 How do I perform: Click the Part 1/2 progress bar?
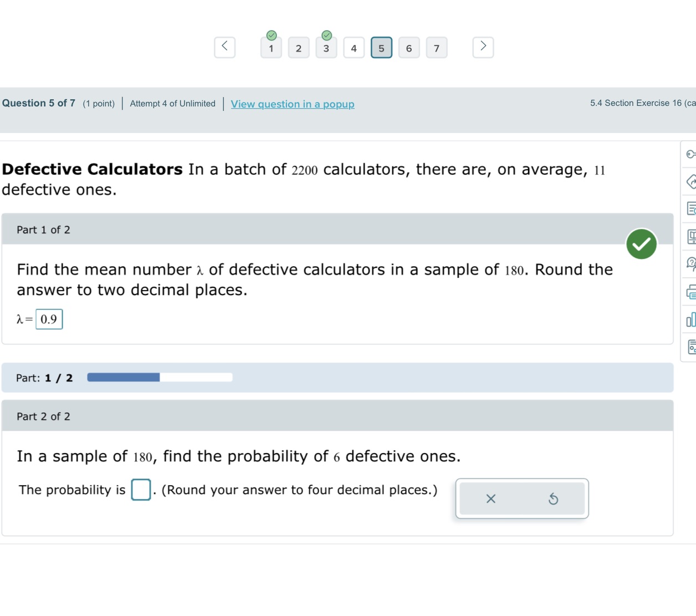pos(160,377)
